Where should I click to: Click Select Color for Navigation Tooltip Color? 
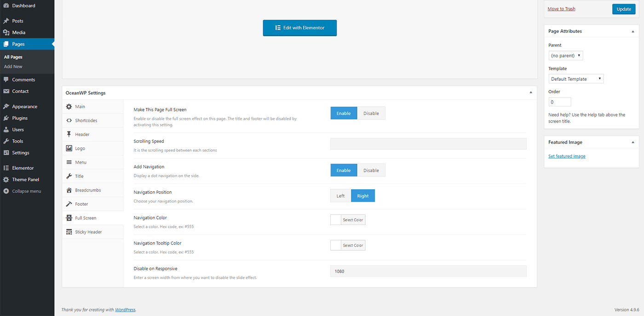coord(353,245)
